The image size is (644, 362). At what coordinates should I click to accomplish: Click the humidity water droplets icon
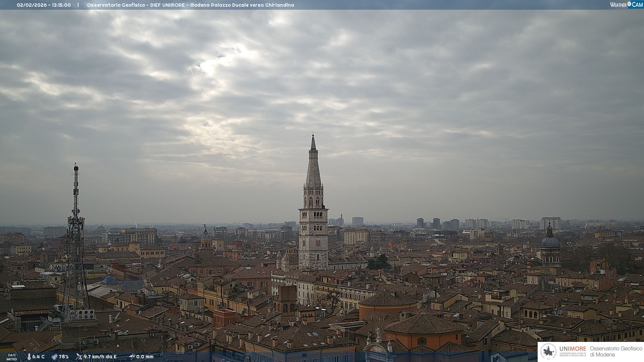click(54, 357)
